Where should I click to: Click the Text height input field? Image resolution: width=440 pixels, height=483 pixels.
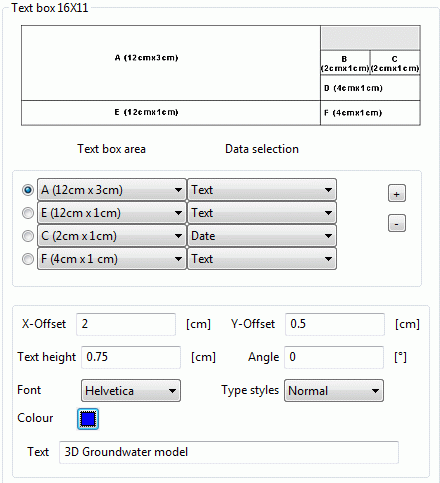(x=131, y=357)
